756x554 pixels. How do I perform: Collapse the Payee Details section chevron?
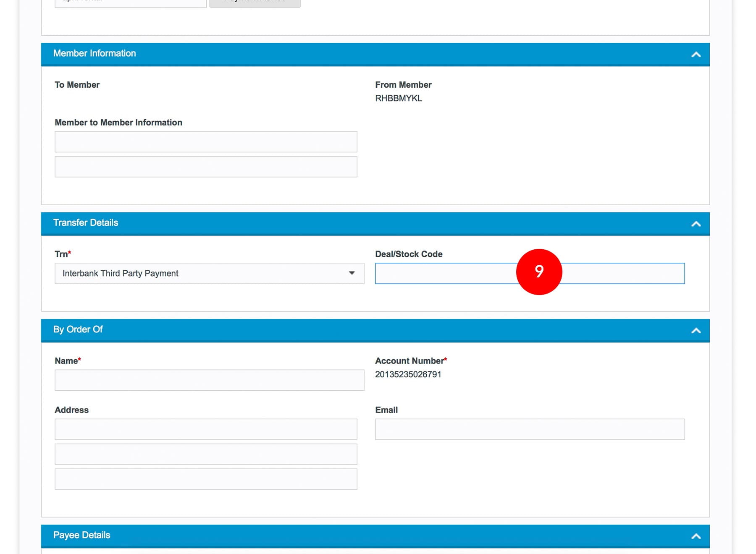(696, 536)
